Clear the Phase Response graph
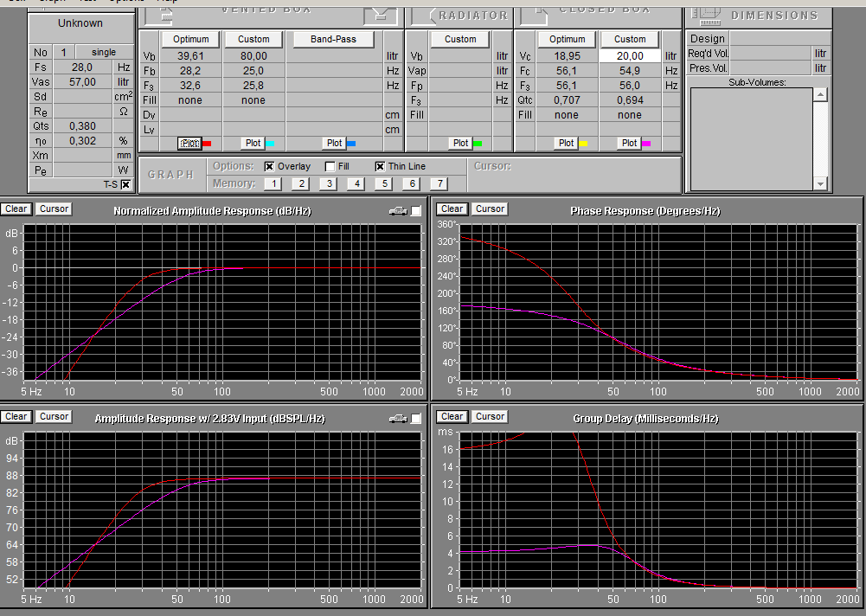This screenshot has width=866, height=616. click(x=452, y=209)
